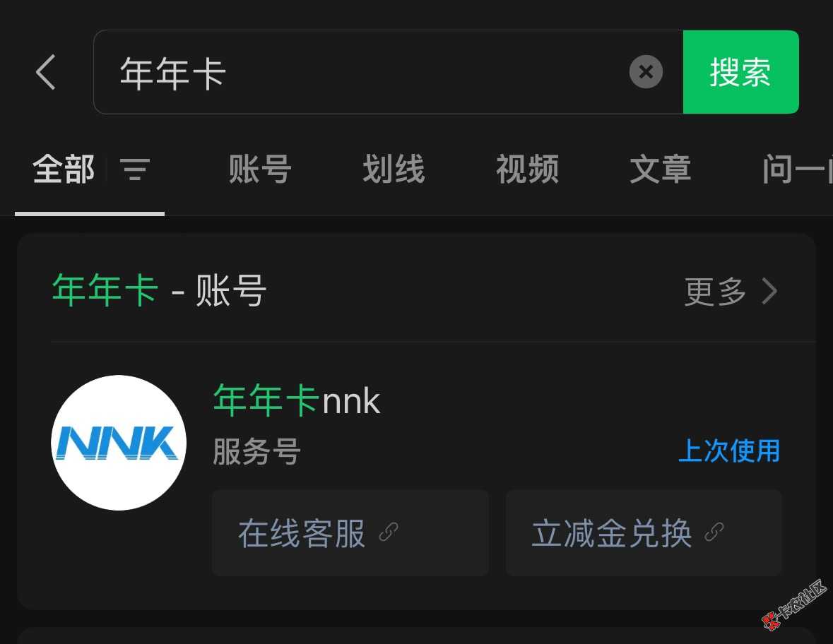833x644 pixels.
Task: Open the 视频 tab
Action: [527, 169]
